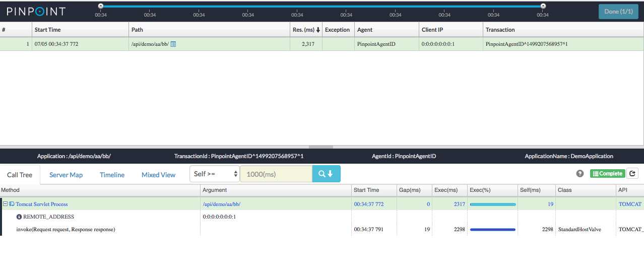
Task: Click the Argument column header
Action: [x=276, y=190]
